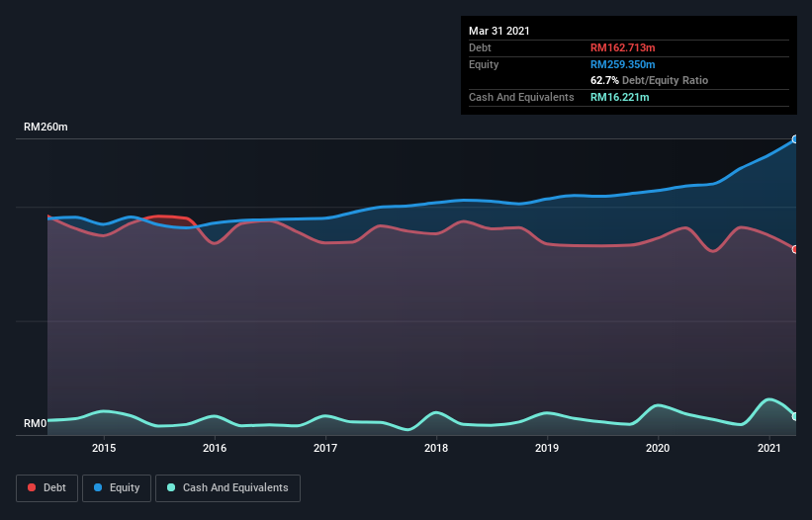Click the teal Cash legend dot
Screen dimensions: 812x520
click(x=171, y=487)
